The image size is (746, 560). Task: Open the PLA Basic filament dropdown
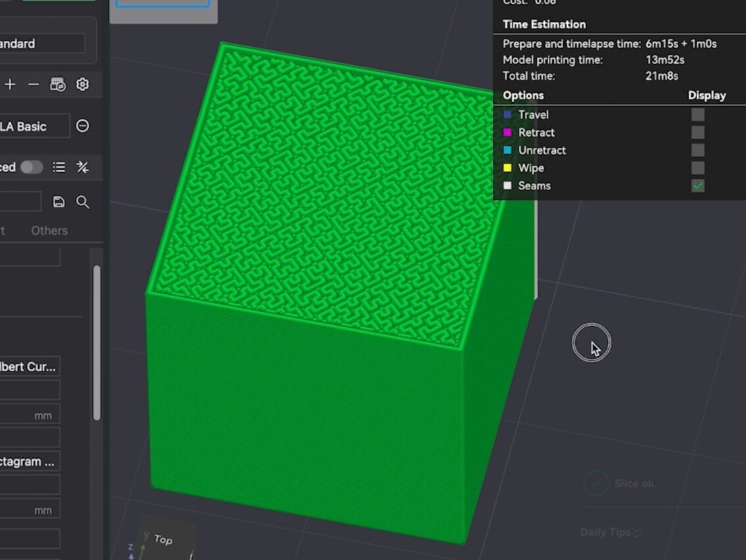[x=33, y=126]
